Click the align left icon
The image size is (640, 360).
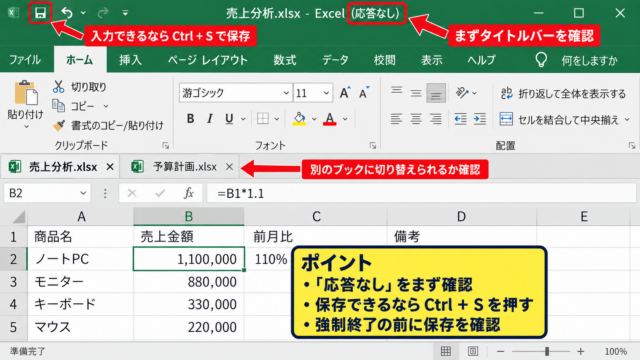pyautogui.click(x=396, y=119)
